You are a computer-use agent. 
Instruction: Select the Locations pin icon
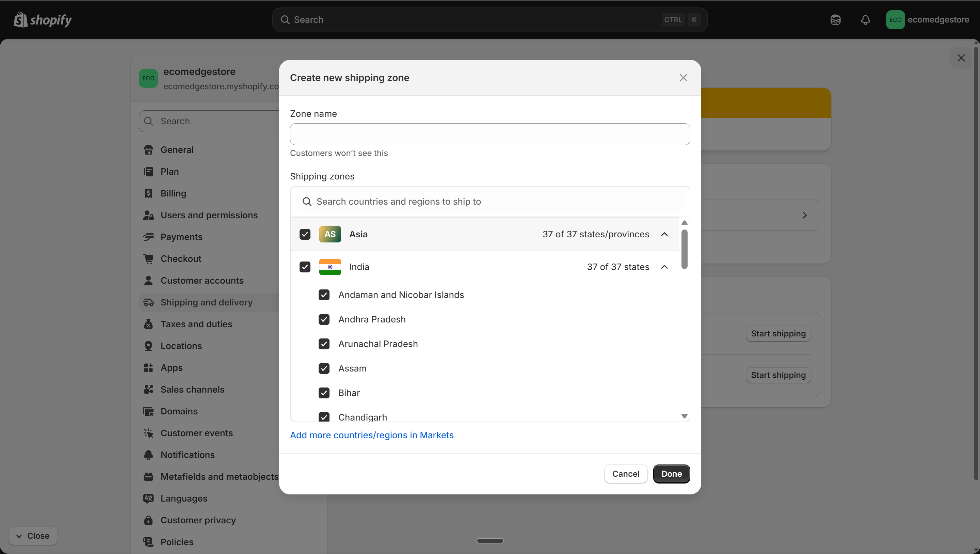pyautogui.click(x=149, y=346)
